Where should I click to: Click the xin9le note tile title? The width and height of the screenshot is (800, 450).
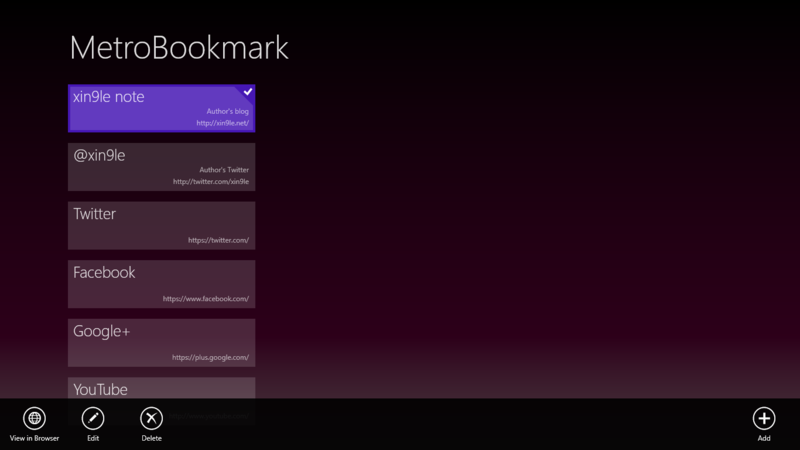pos(109,96)
